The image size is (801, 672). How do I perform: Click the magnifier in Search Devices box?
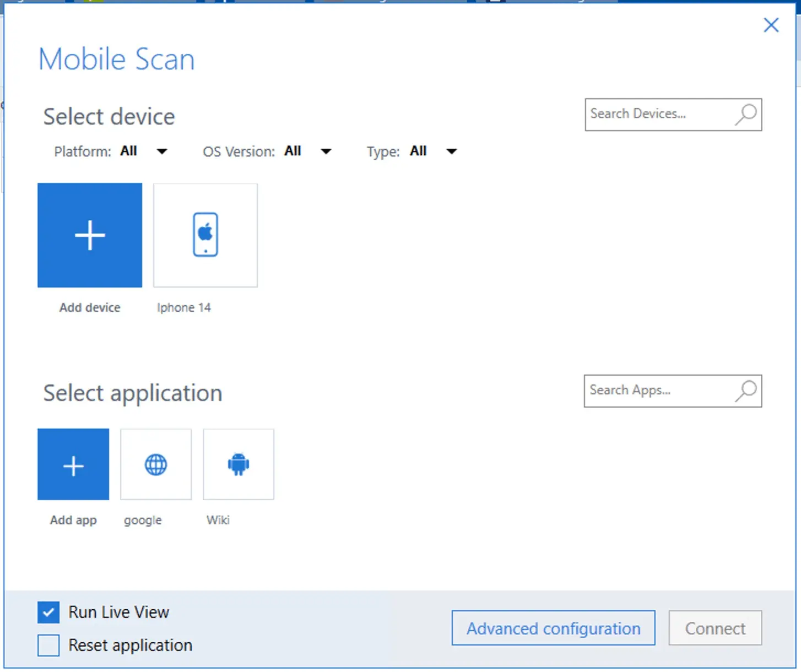coord(746,115)
